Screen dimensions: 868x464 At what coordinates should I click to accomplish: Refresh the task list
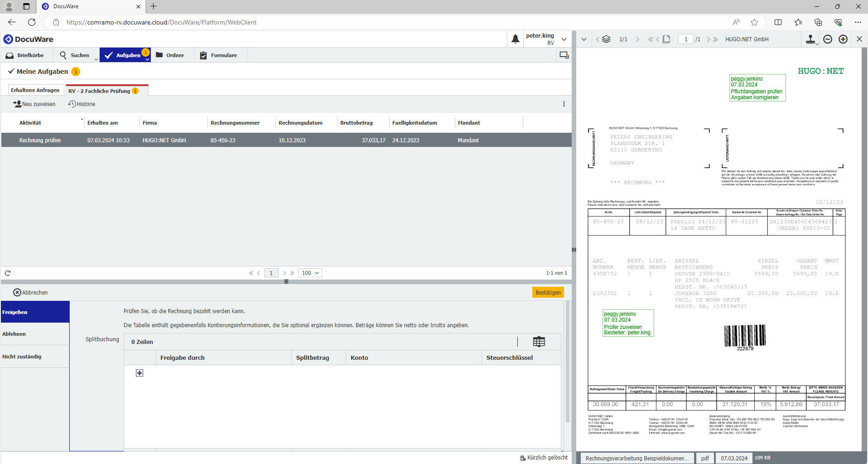tap(8, 273)
